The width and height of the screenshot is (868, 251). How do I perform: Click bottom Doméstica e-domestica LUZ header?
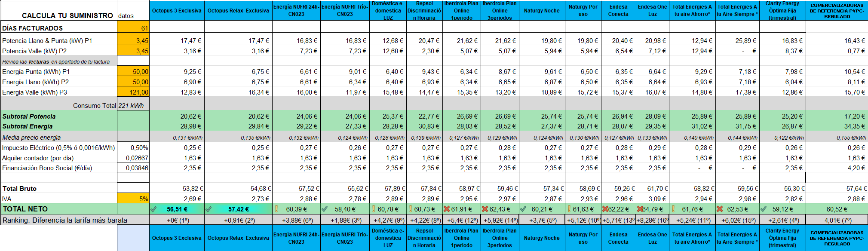point(388,238)
